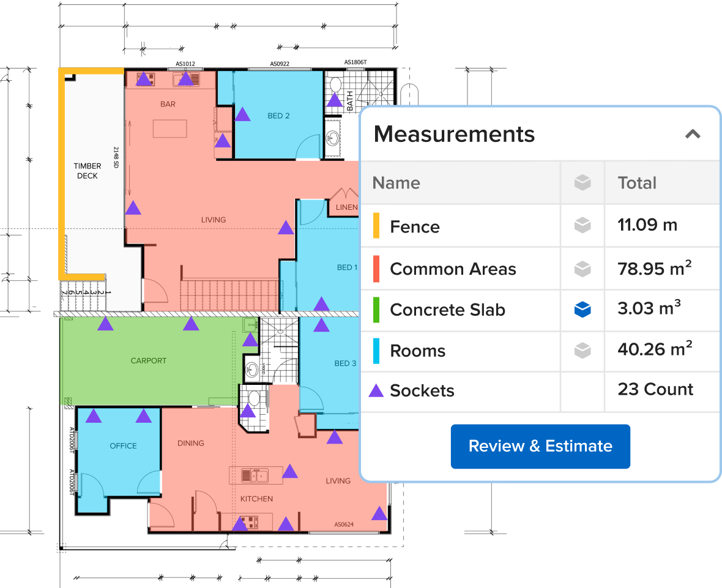
Task: Click the TIMBER DECK label
Action: (x=87, y=171)
